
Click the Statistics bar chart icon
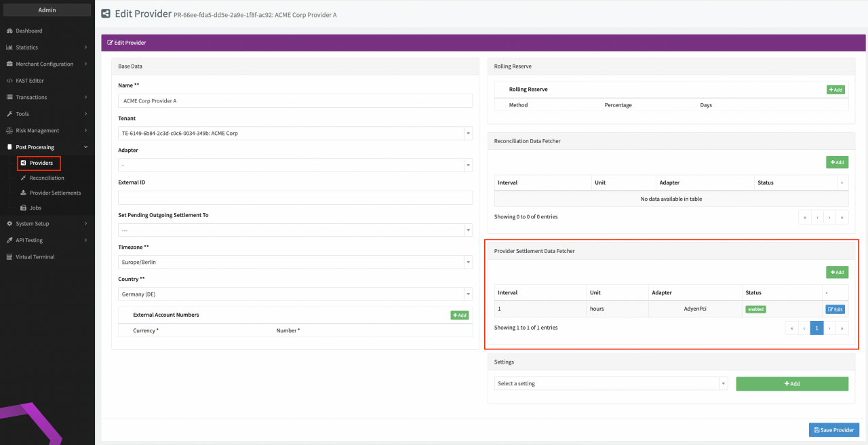click(x=9, y=47)
